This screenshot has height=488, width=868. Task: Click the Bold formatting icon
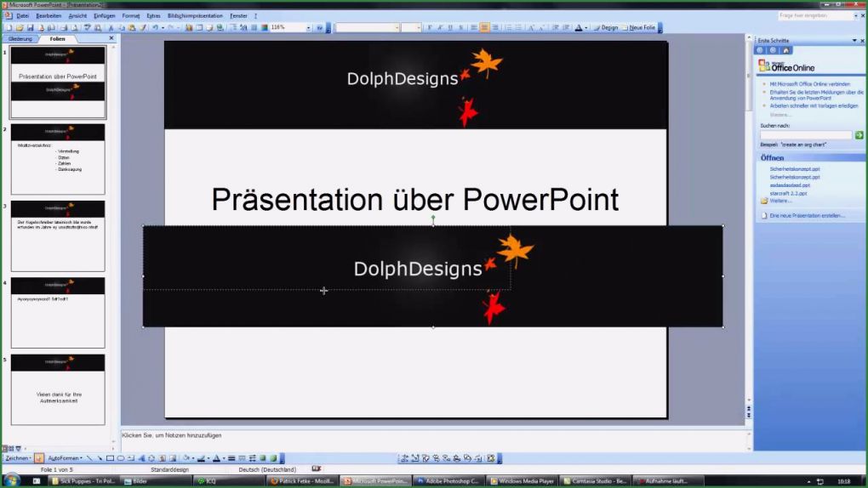click(430, 28)
